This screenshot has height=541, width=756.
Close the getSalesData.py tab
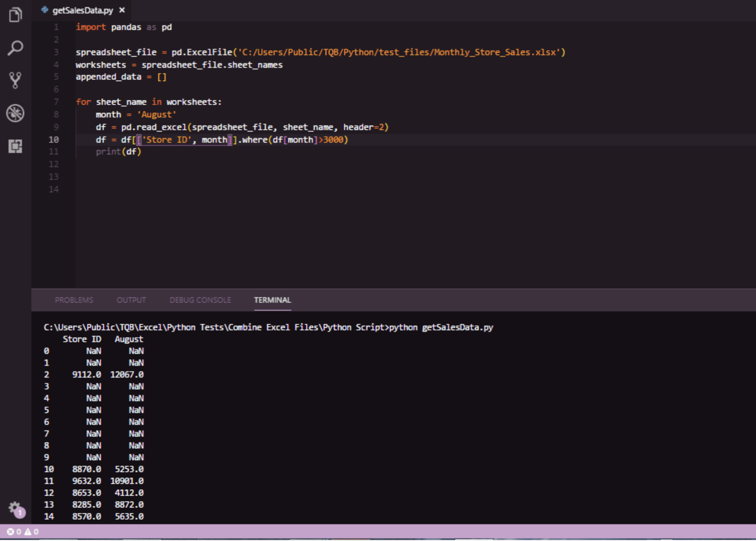click(122, 10)
